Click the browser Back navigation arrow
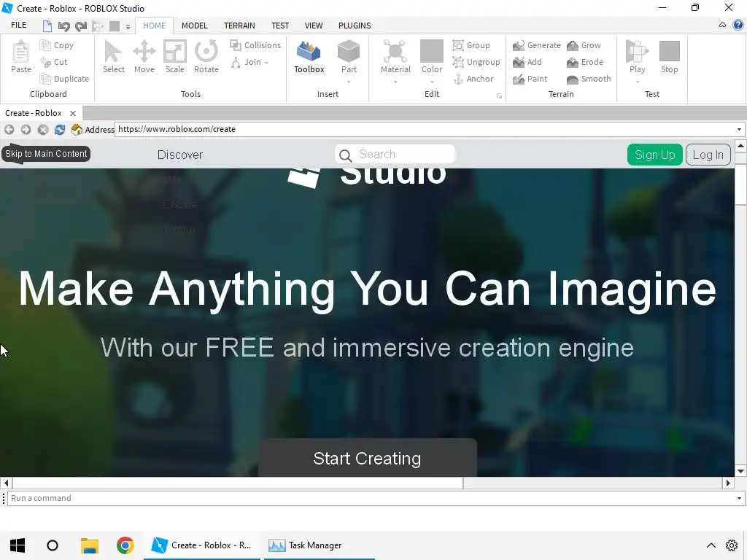Screen dimensions: 747x560 tap(9, 130)
